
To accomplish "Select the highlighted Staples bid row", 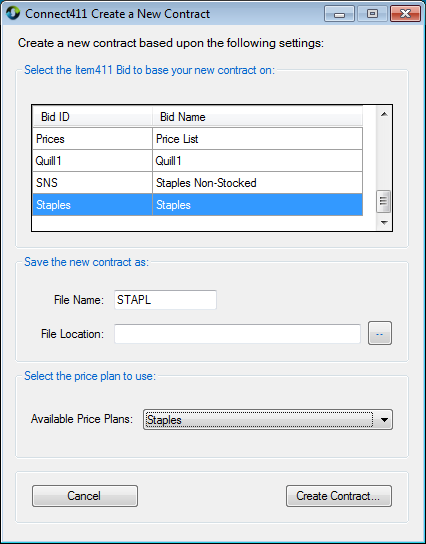I will point(197,205).
